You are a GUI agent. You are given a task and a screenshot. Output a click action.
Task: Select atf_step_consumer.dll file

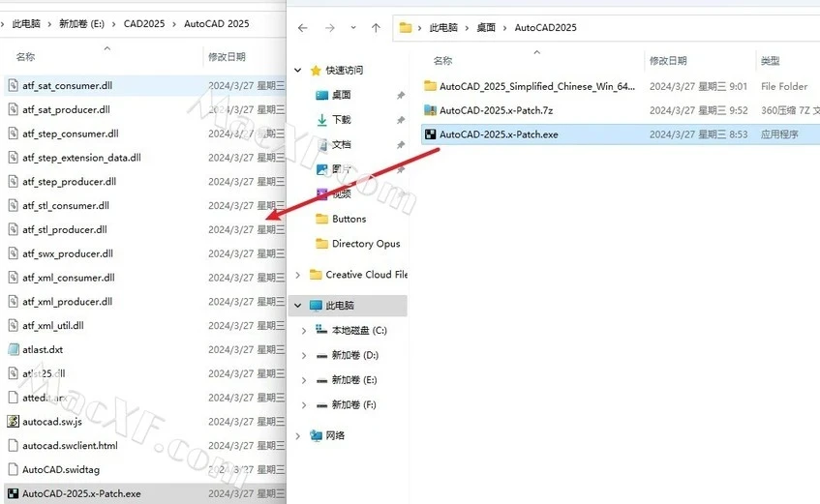tap(70, 133)
